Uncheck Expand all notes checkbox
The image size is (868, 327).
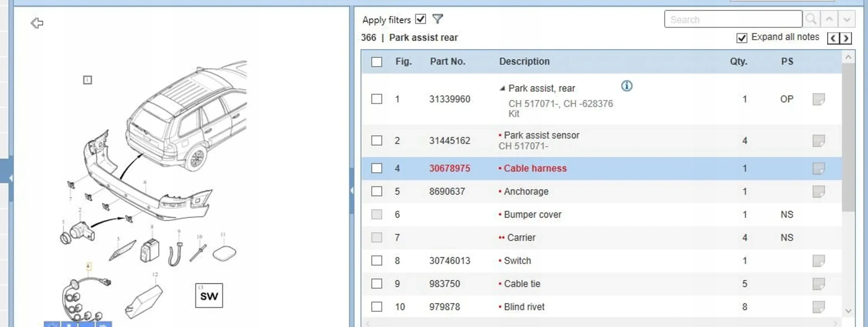pos(742,38)
